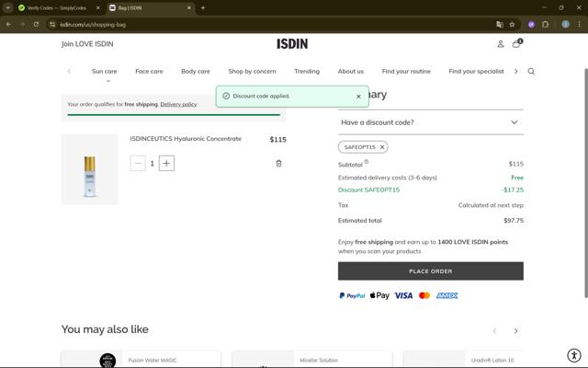Open Body care menu
Image resolution: width=588 pixels, height=368 pixels.
tap(196, 72)
